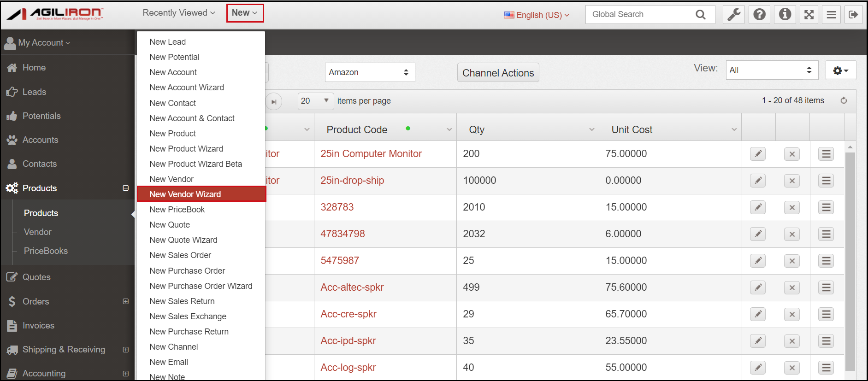Viewport: 868px width, 381px height.
Task: Click the New dropdown menu
Action: tap(245, 13)
